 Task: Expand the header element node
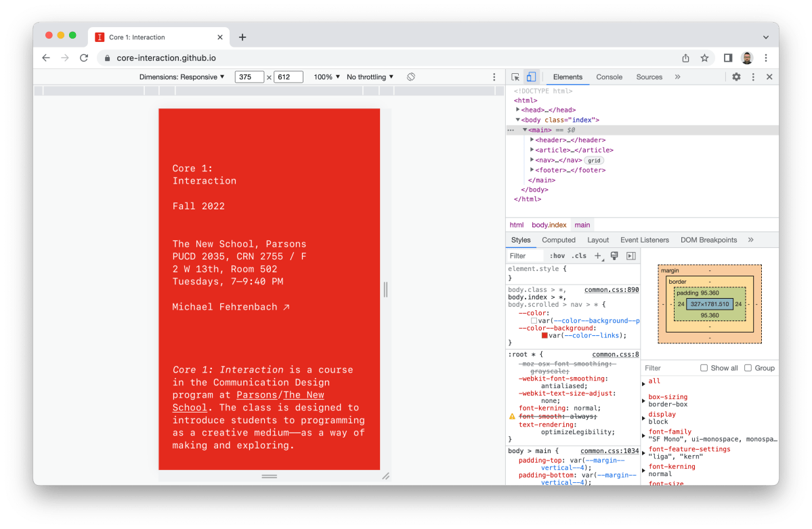coord(532,140)
